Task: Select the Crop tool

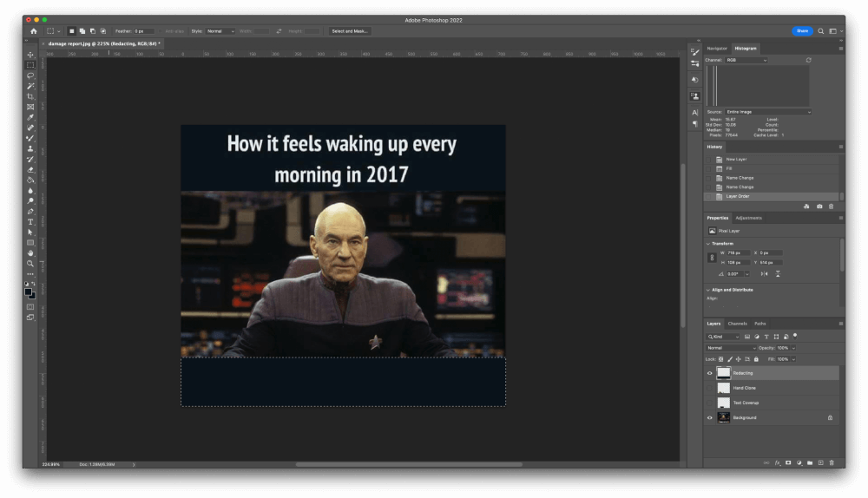Action: pyautogui.click(x=30, y=96)
